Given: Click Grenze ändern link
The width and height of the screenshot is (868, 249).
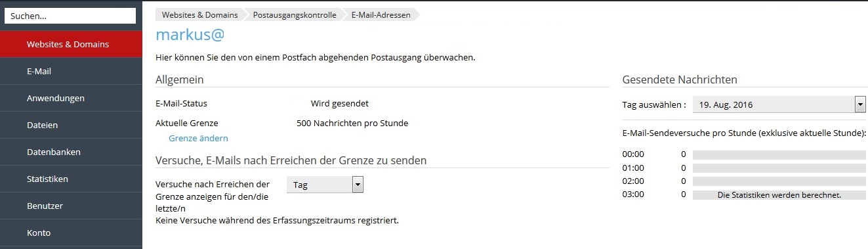Looking at the screenshot, I should (198, 139).
